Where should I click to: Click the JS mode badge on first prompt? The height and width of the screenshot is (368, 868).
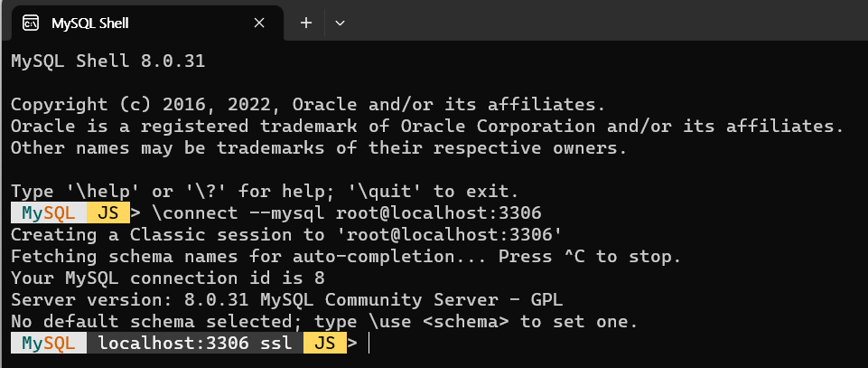[108, 212]
